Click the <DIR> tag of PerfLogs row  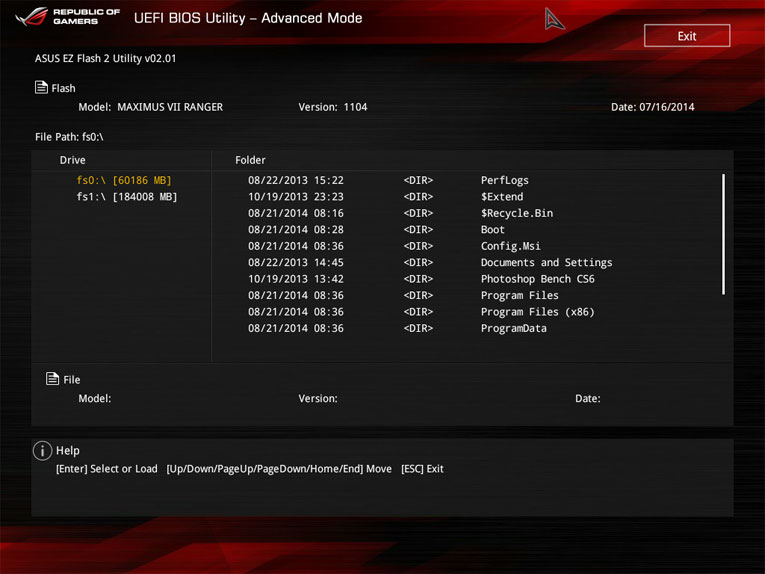click(418, 180)
